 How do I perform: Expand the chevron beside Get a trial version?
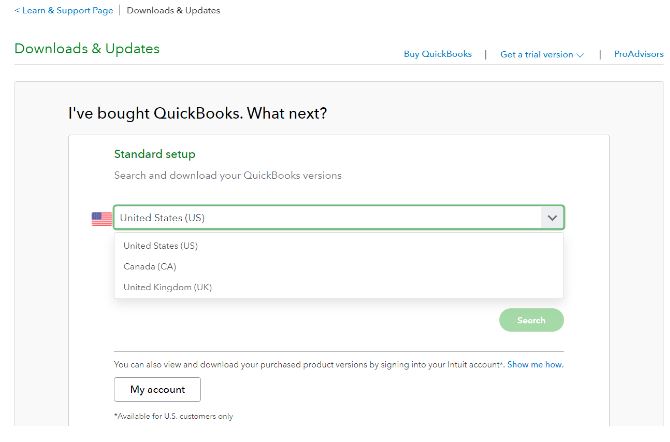tap(580, 55)
